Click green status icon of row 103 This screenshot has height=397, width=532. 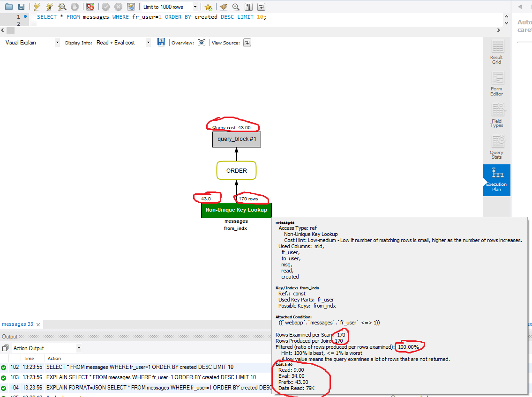pyautogui.click(x=3, y=378)
